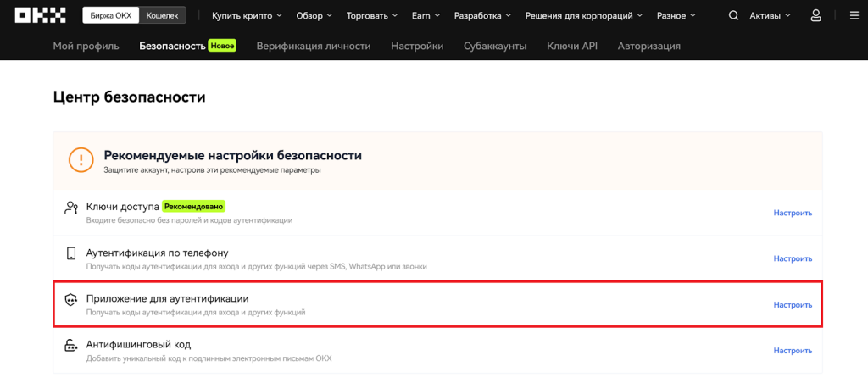Click Настроить for Антифишинговый код
The width and height of the screenshot is (868, 383).
coord(793,350)
